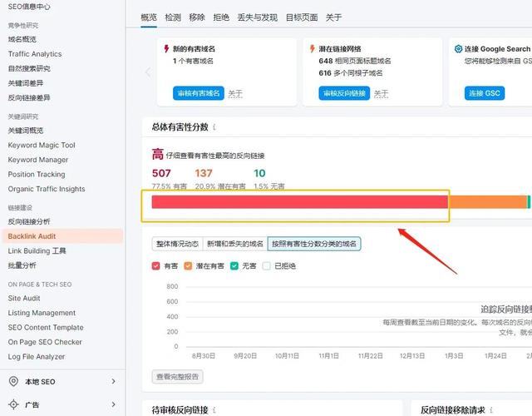532x416 pixels.
Task: Select the 整体情况动态 chart view
Action: click(177, 244)
